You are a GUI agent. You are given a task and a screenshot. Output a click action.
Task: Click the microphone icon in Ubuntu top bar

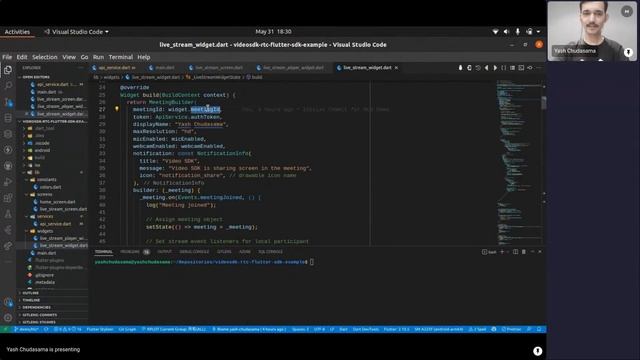518,31
